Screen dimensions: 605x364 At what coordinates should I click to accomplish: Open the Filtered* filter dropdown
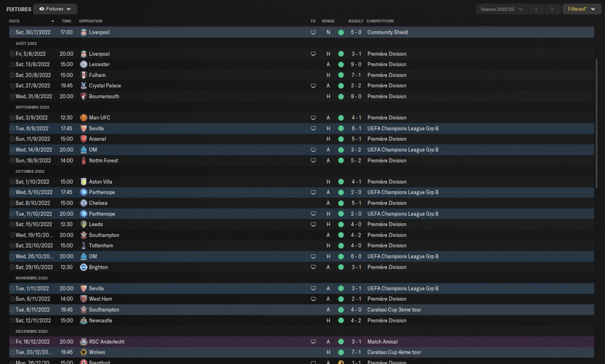[x=581, y=9]
